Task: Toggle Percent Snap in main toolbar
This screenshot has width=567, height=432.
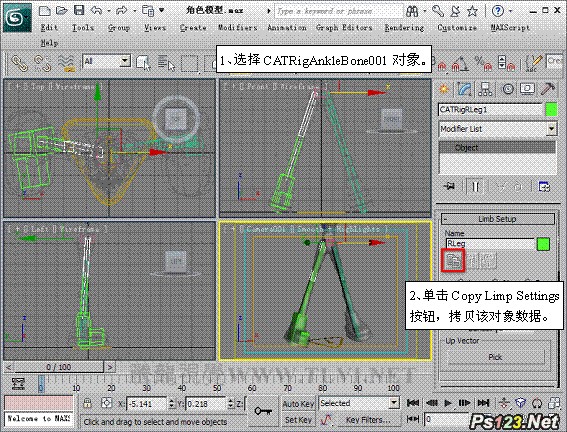Action: pyautogui.click(x=483, y=63)
